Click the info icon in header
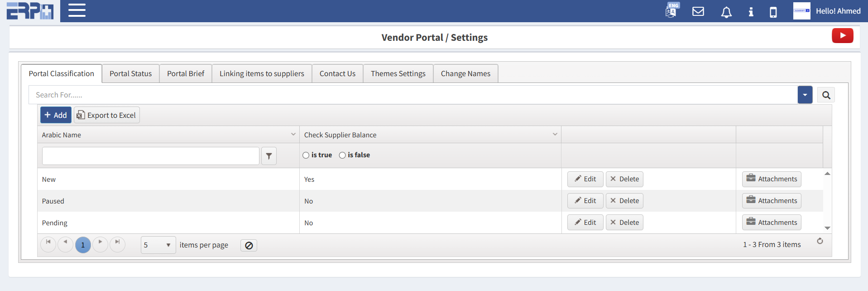This screenshot has height=291, width=868. click(751, 12)
